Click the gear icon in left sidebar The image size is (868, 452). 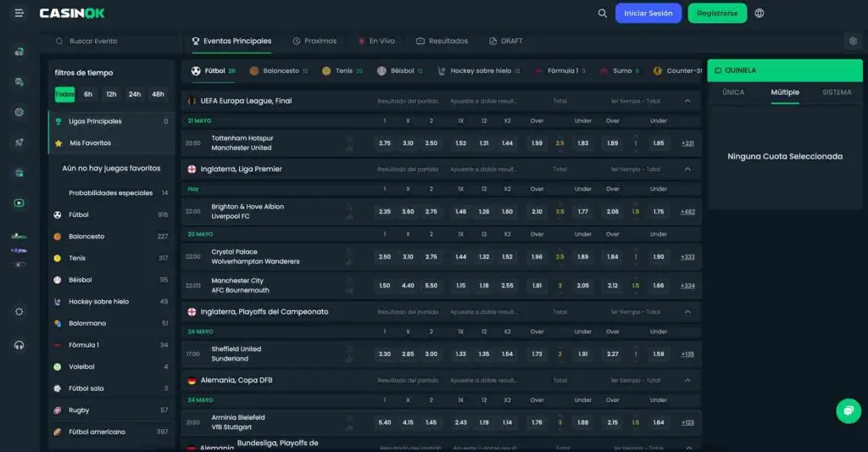point(19,311)
